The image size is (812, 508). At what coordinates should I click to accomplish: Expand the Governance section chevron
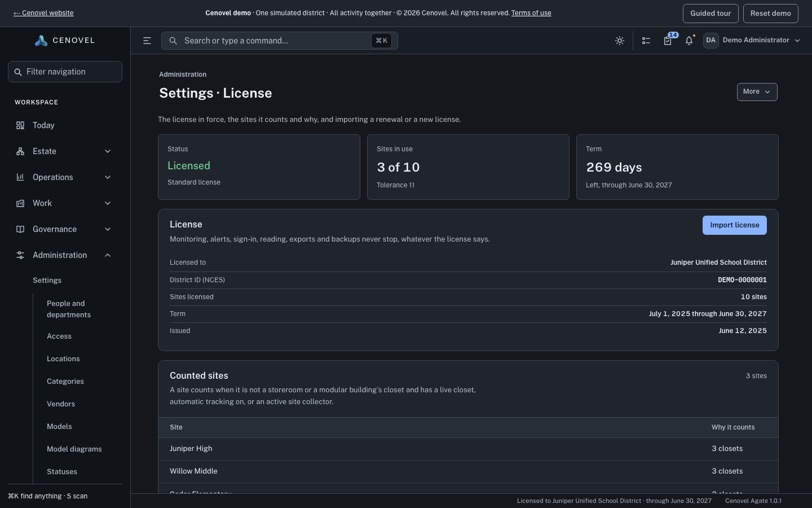tap(108, 229)
